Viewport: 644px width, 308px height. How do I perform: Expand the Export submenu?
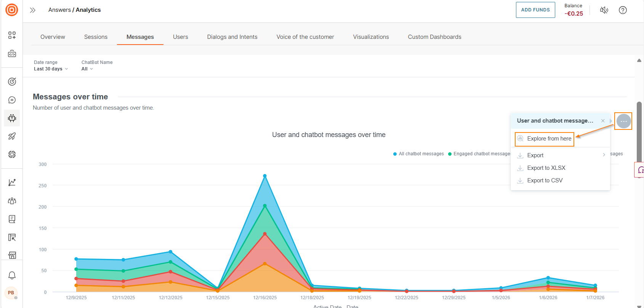pyautogui.click(x=560, y=155)
